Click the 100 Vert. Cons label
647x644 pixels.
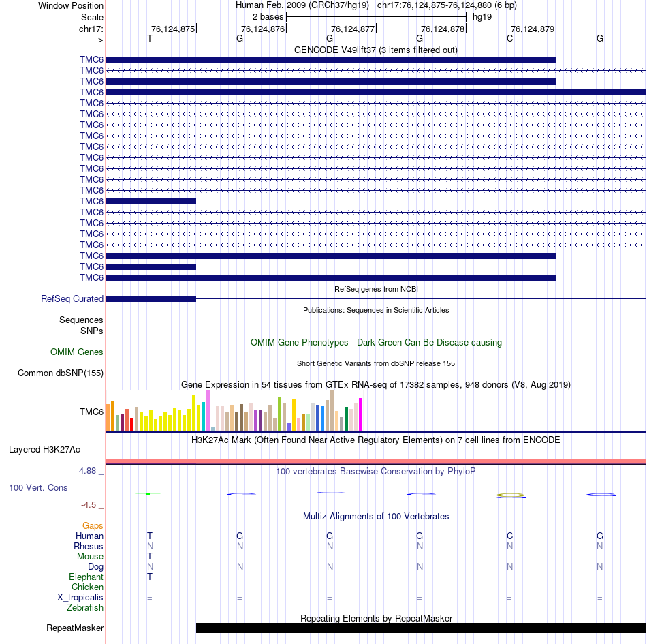(38, 487)
